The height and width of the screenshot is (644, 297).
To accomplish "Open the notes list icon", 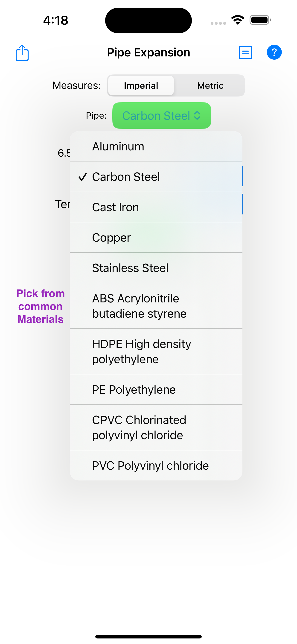I will point(245,53).
